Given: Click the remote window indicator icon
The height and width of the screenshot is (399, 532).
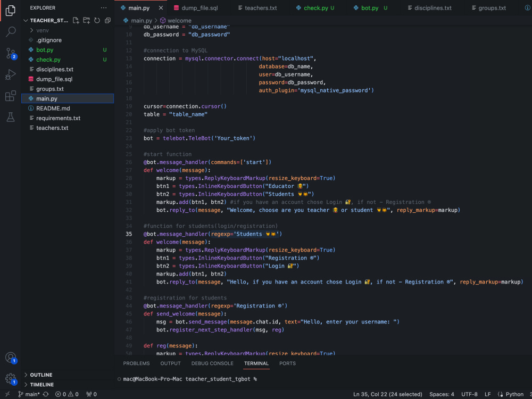Looking at the screenshot, I should pos(7,394).
